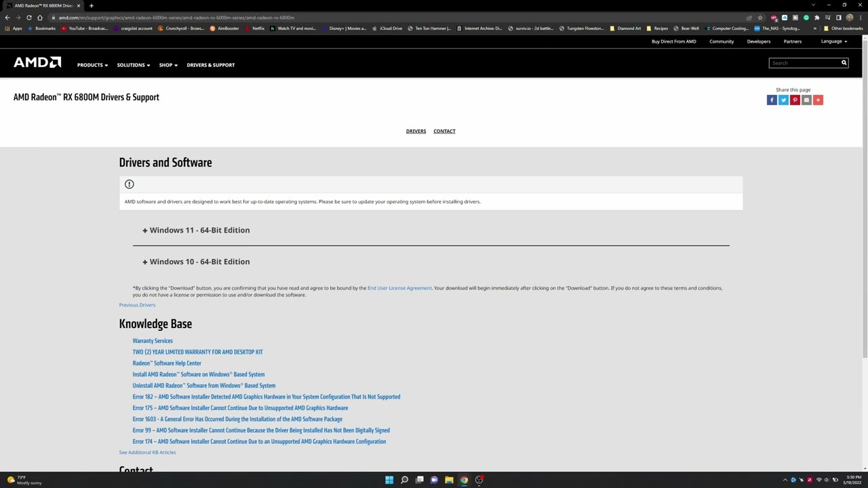868x488 pixels.
Task: Open See Additional KB Articles link
Action: point(147,452)
